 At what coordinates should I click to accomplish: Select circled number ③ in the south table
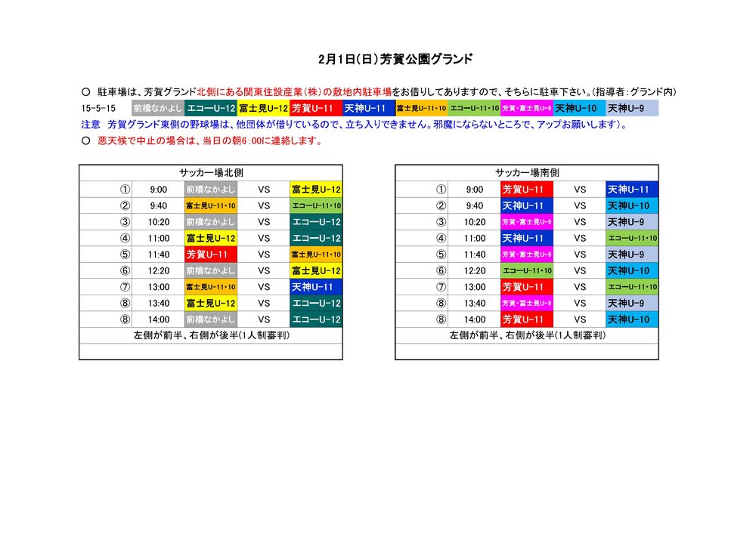[x=442, y=222]
